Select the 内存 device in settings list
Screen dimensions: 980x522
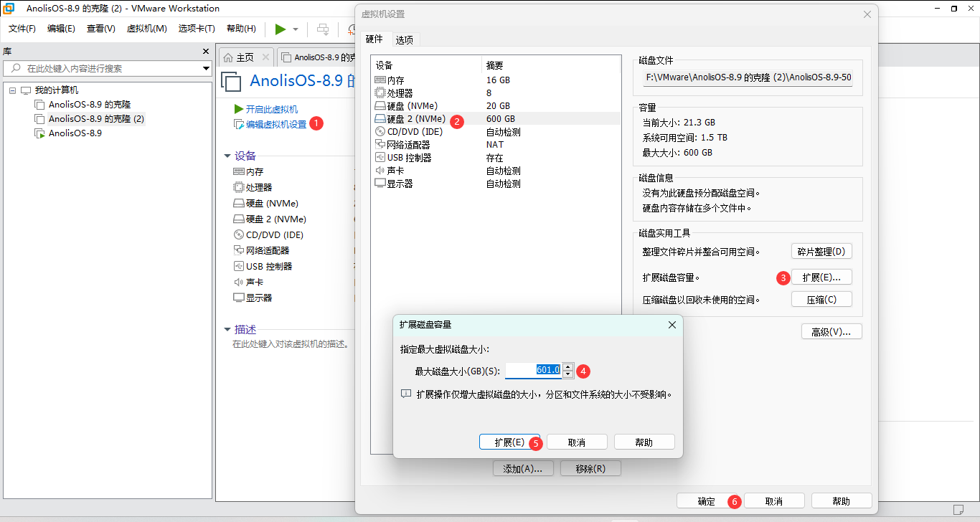click(395, 80)
